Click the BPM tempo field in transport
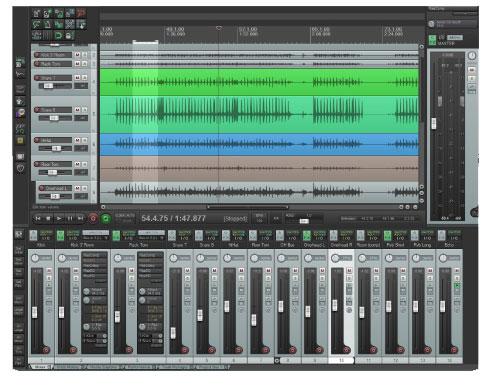Screen dimensions: 486x379 coord(259,218)
